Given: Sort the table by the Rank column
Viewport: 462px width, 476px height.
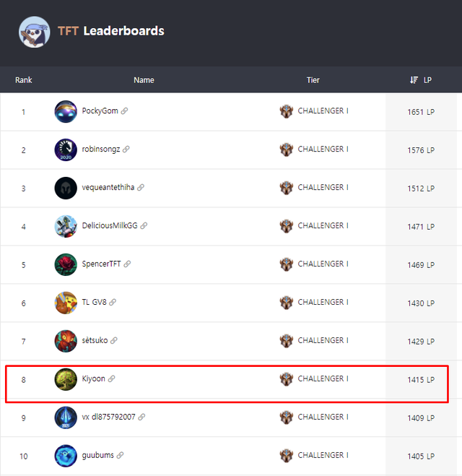Looking at the screenshot, I should click(x=24, y=80).
